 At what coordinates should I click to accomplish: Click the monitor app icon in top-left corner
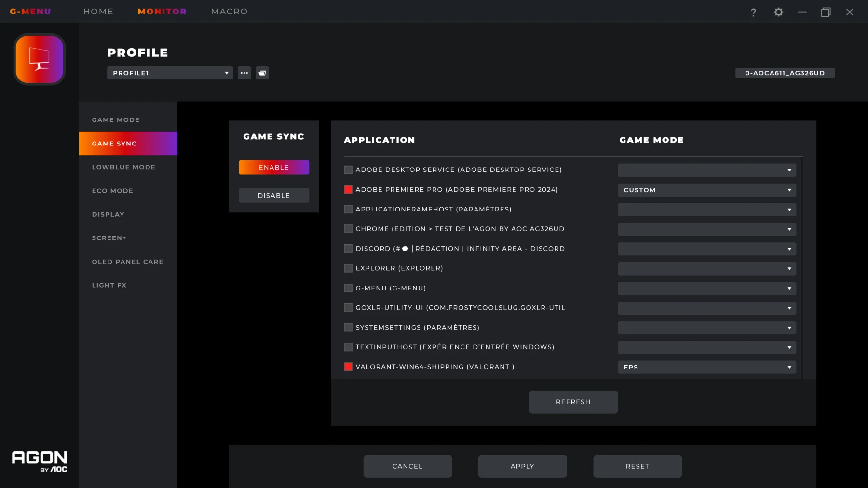click(x=39, y=59)
